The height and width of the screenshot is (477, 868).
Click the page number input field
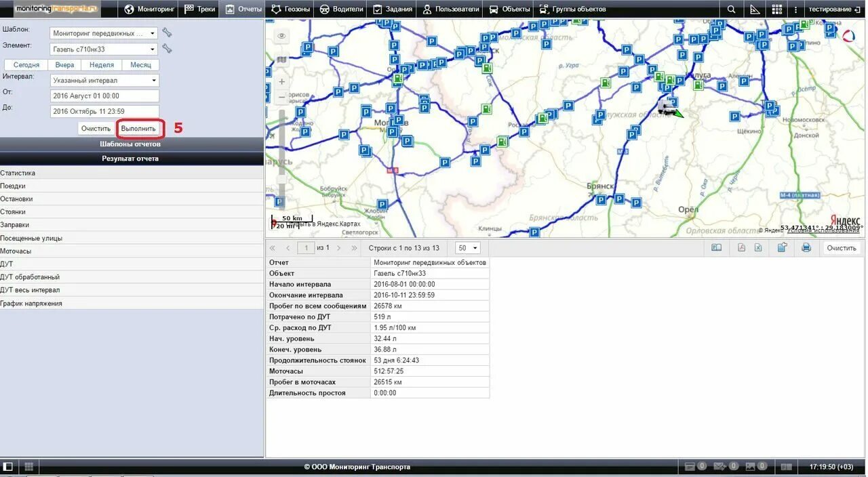307,248
